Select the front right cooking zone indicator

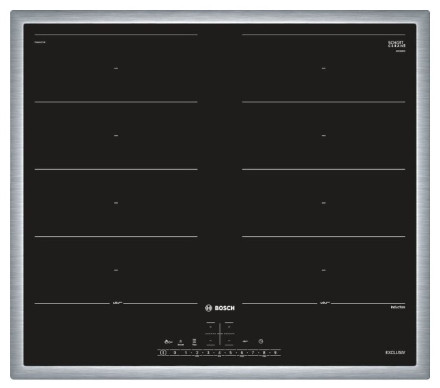tap(229, 341)
